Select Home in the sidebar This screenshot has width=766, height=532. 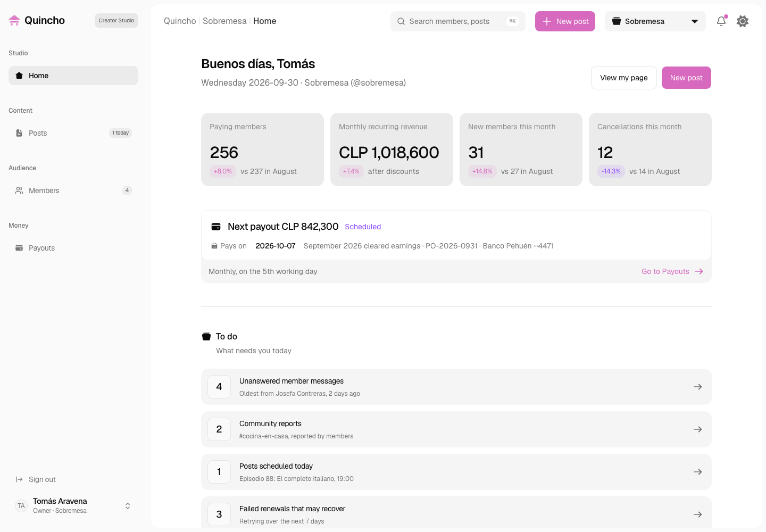(73, 76)
